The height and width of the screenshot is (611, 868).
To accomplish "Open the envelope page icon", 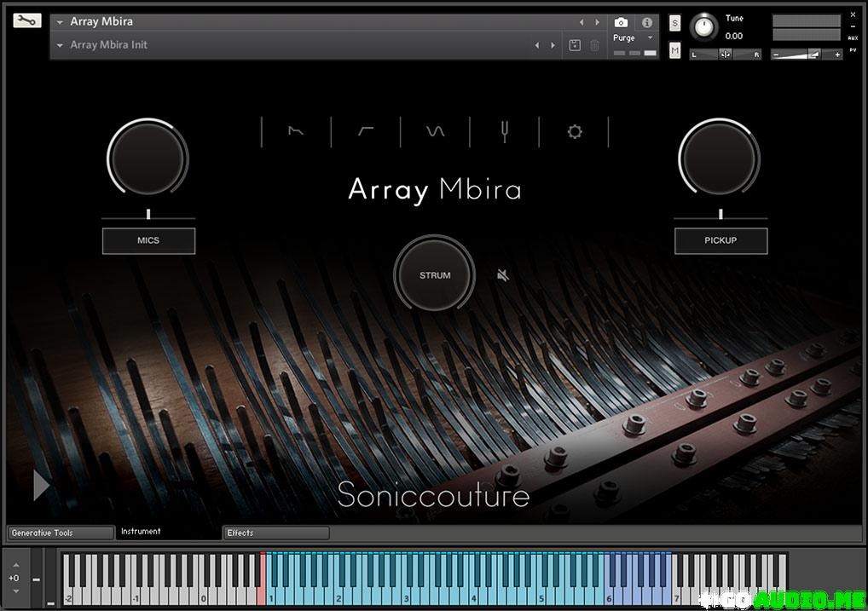I will point(296,131).
